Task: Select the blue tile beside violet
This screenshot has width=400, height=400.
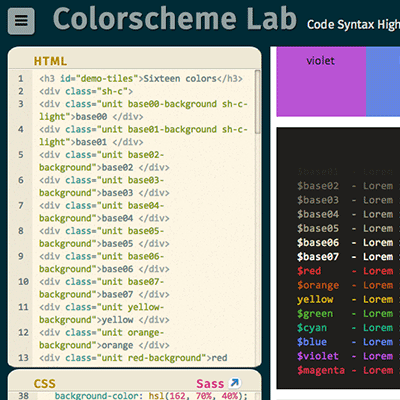Action: (383, 81)
